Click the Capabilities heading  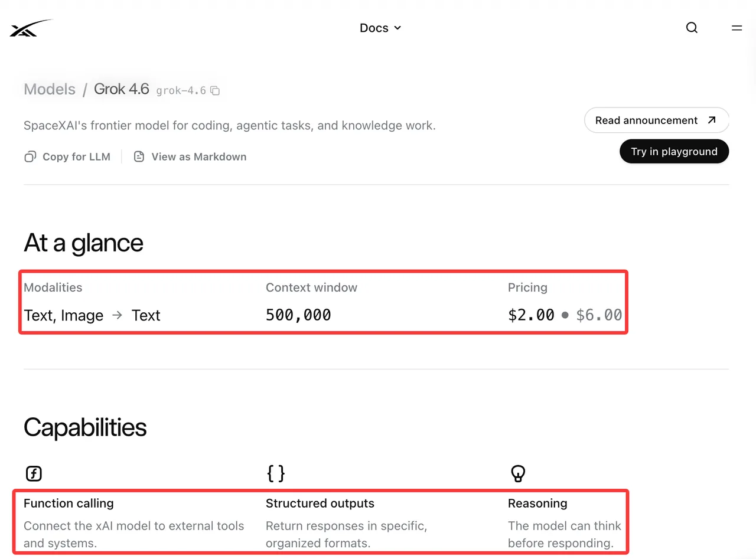85,428
